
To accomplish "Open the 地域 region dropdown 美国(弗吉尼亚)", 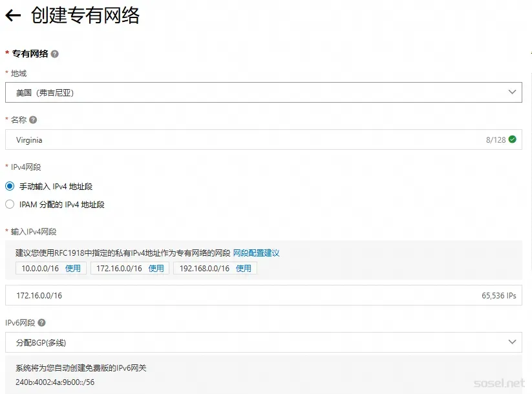I will [x=264, y=92].
